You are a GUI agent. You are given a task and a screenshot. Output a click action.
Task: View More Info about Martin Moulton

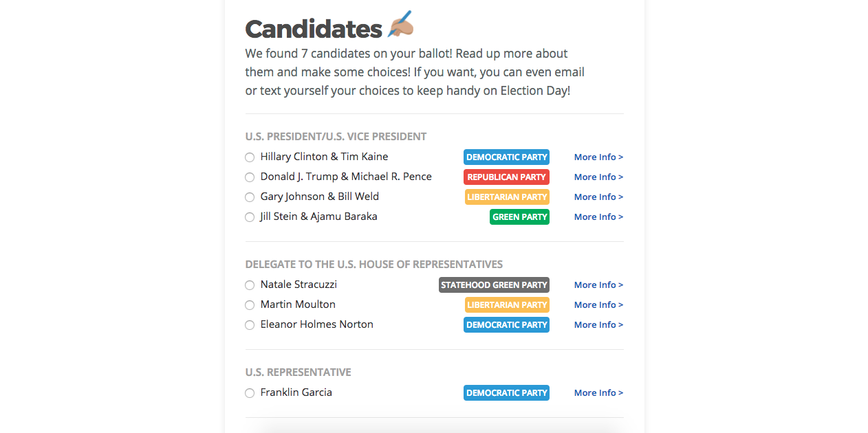coord(598,304)
